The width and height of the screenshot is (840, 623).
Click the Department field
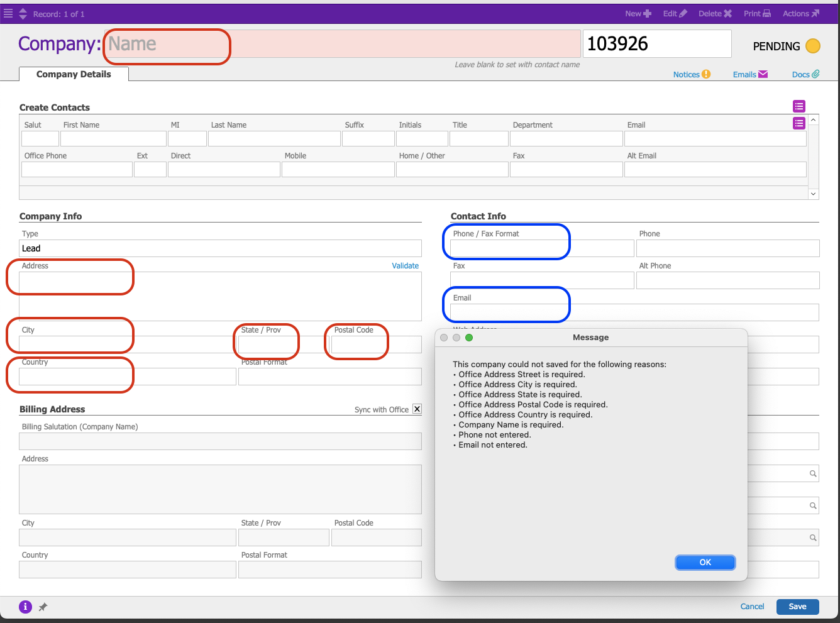point(566,138)
